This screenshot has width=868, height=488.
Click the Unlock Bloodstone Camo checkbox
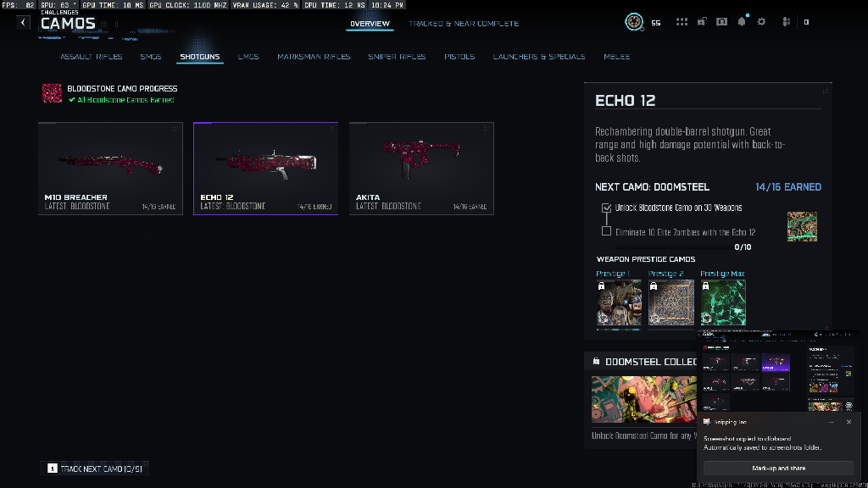606,208
